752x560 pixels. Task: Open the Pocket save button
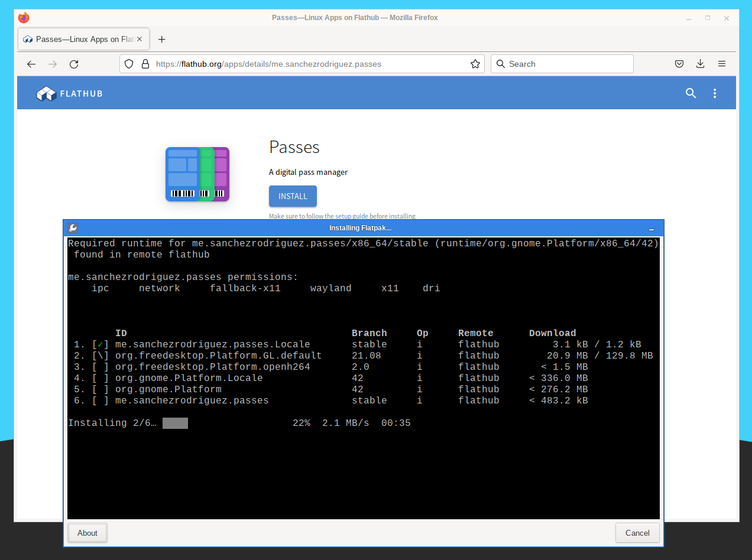tap(679, 64)
